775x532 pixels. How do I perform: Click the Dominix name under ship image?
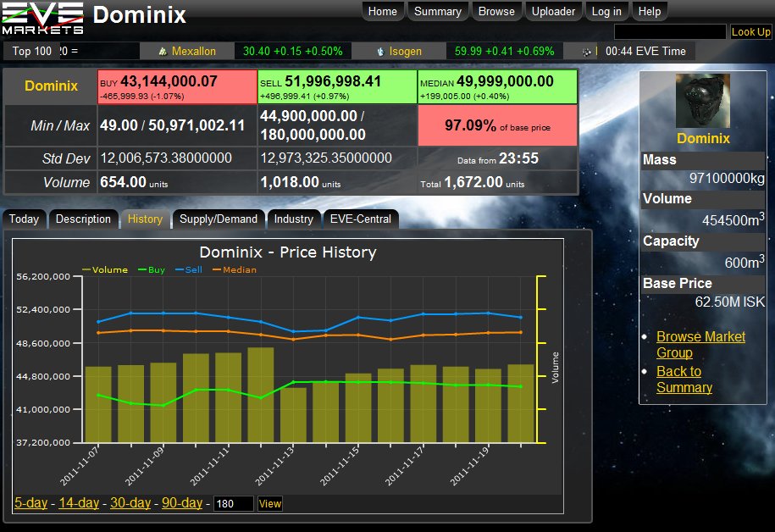703,138
